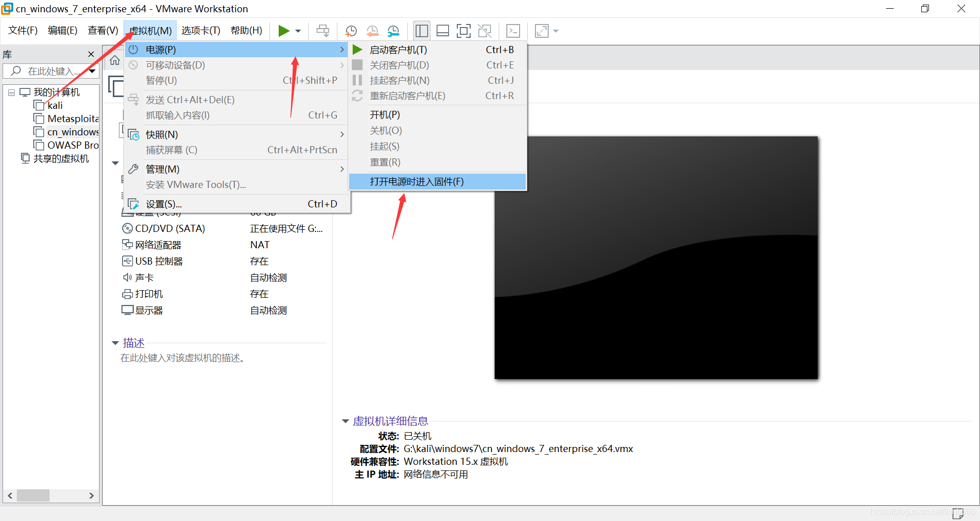The height and width of the screenshot is (521, 980).
Task: Choose 开机(P) from power submenu
Action: (x=437, y=115)
